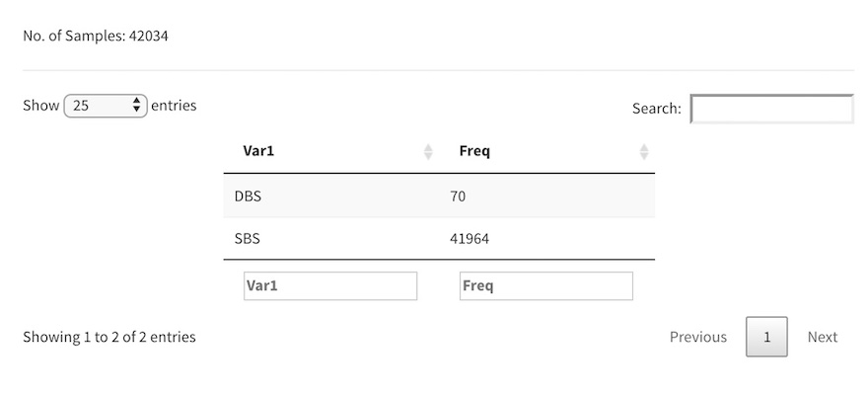The height and width of the screenshot is (395, 868).
Task: Sort table by the Freq column title
Action: coord(474,151)
